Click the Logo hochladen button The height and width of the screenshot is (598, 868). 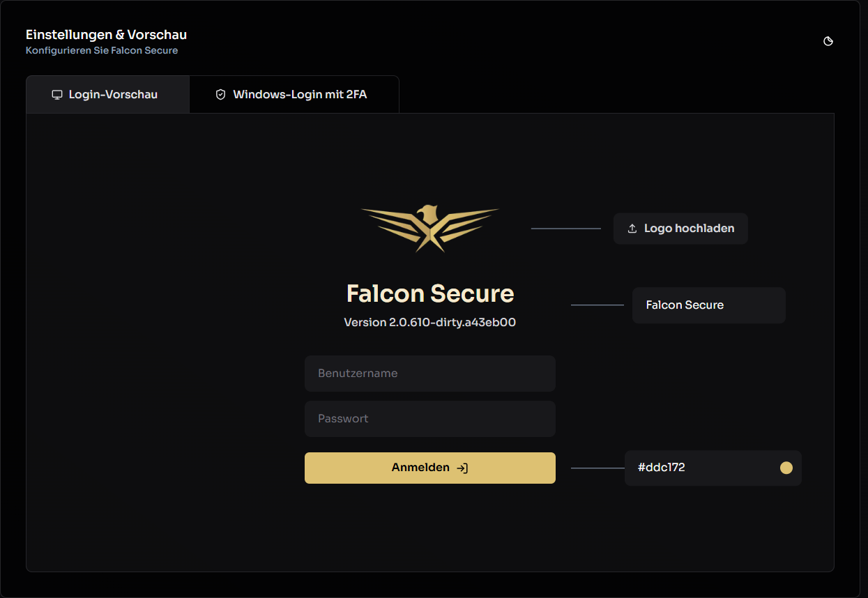pos(680,229)
